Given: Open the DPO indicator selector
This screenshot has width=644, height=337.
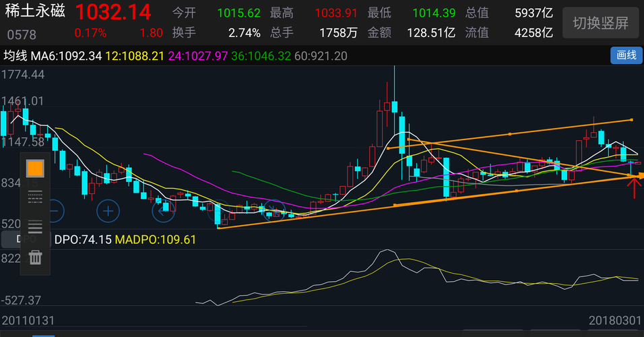Looking at the screenshot, I should 26,239.
